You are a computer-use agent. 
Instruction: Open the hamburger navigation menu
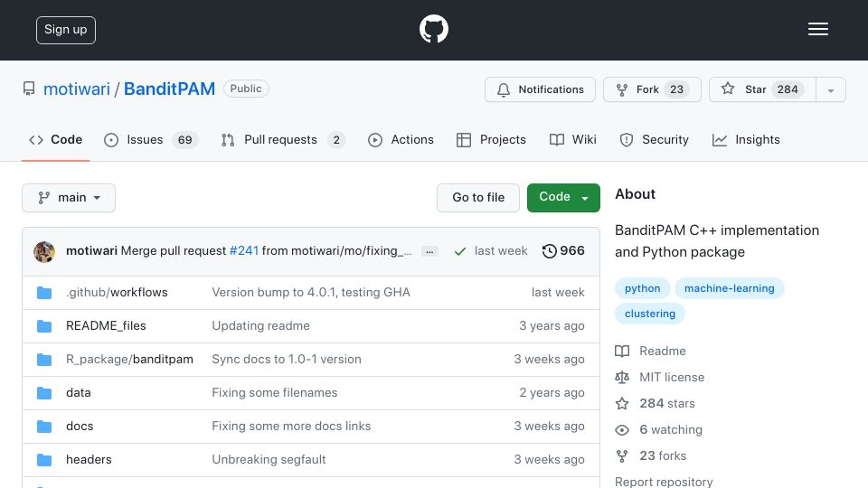pyautogui.click(x=817, y=29)
